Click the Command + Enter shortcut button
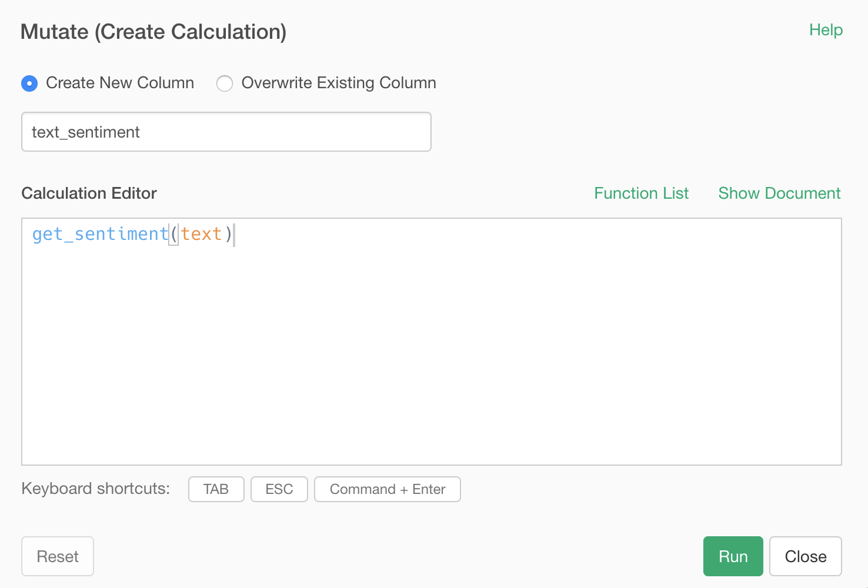The image size is (868, 588). click(388, 489)
